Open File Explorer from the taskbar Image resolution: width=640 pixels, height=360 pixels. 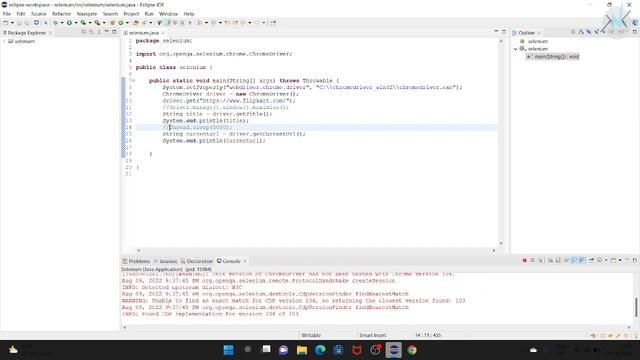pyautogui.click(x=302, y=350)
